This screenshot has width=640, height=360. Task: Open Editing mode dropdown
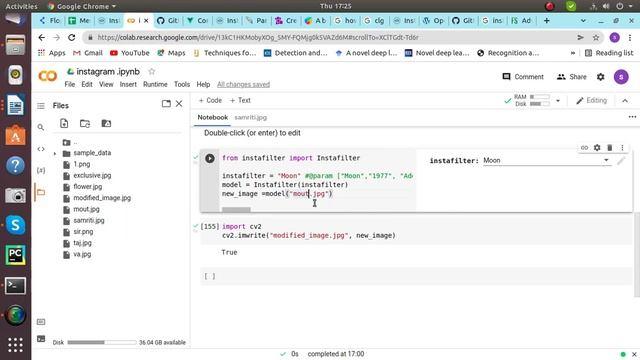tap(591, 101)
